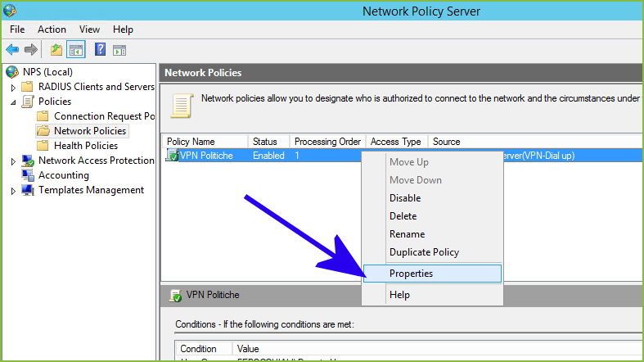644x362 pixels.
Task: Open the Action menu
Action: tap(52, 29)
